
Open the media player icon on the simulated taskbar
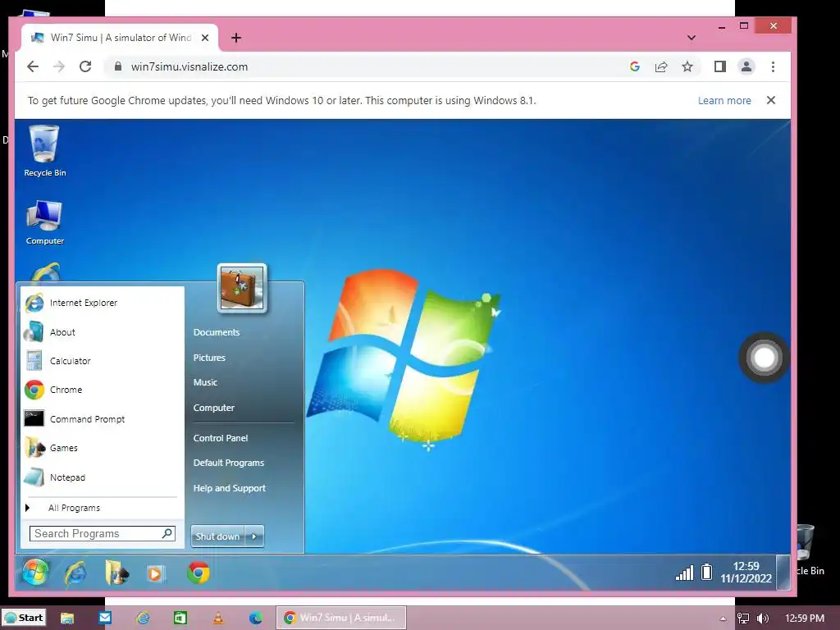[x=156, y=573]
